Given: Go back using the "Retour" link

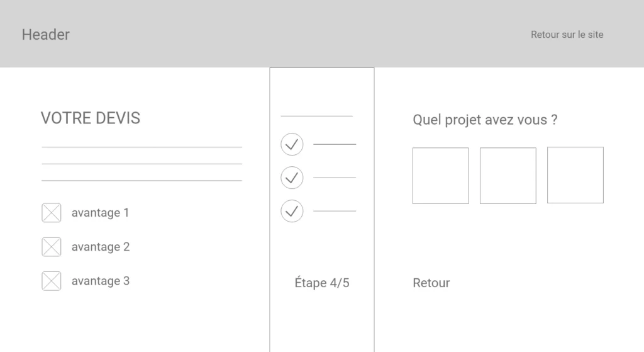Looking at the screenshot, I should coord(431,283).
